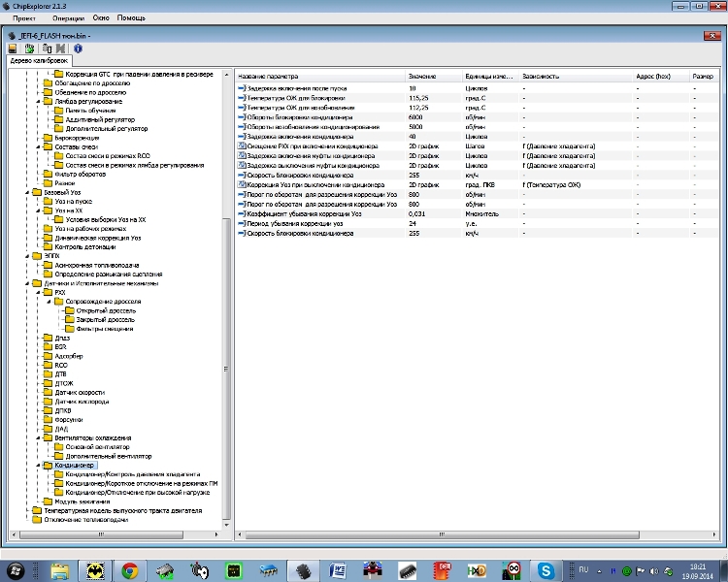Click graph icon of Смещение РХХ при включении кондиционера
Viewport: 728px width, 582px height.
tap(243, 145)
